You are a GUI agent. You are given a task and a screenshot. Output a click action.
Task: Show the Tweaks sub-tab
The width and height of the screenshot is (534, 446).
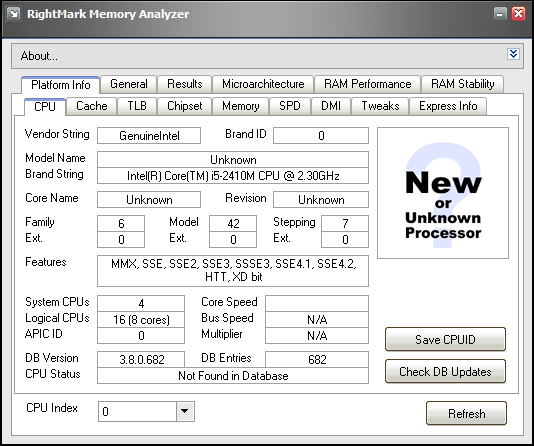coord(380,106)
